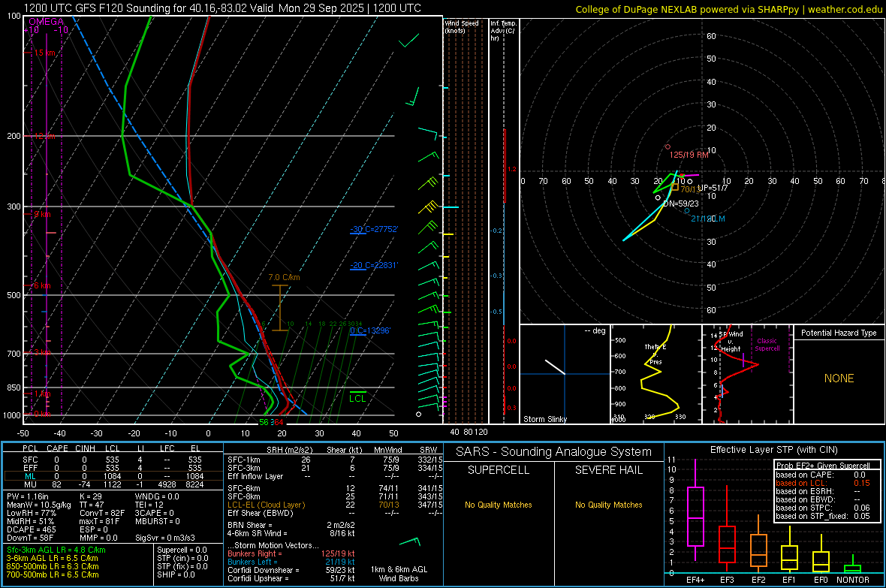Select the EFF parcel row
Image resolution: width=886 pixels, height=588 pixels.
pyautogui.click(x=113, y=468)
